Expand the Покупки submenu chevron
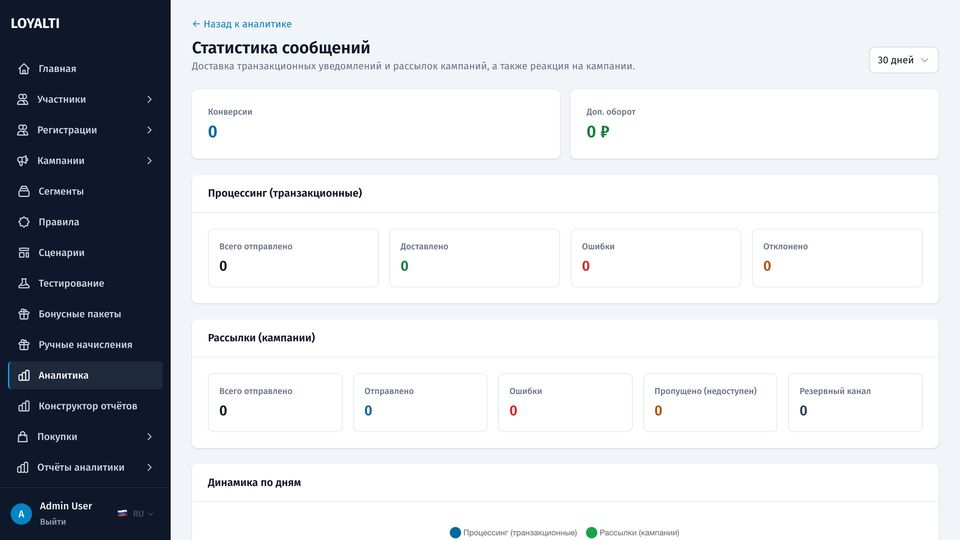This screenshot has width=960, height=540. coord(149,437)
